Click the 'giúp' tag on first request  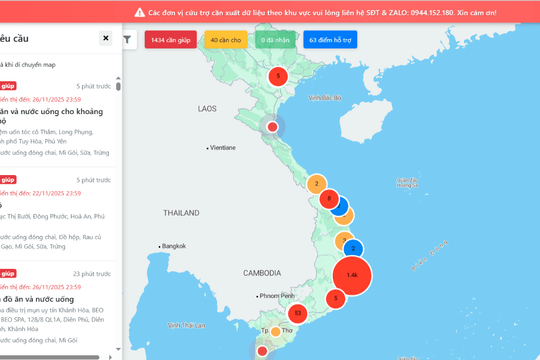pyautogui.click(x=8, y=86)
